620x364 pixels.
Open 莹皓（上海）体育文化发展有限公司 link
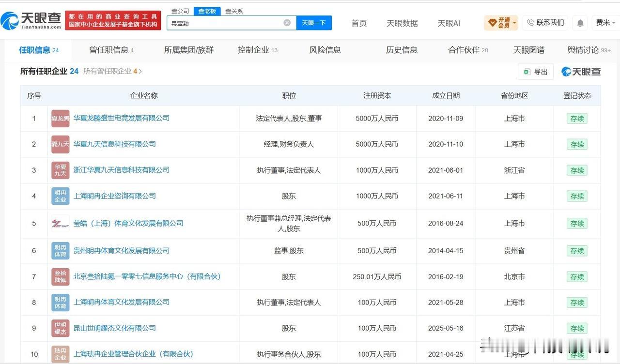click(x=128, y=223)
